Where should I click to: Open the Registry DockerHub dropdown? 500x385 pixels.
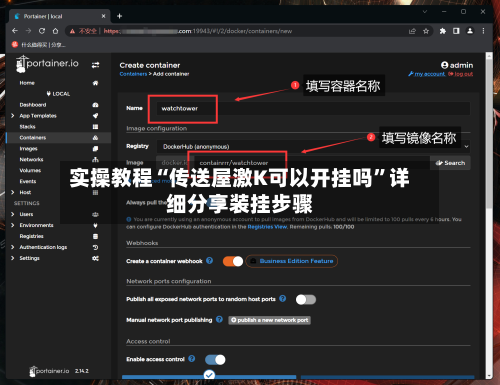pos(313,147)
